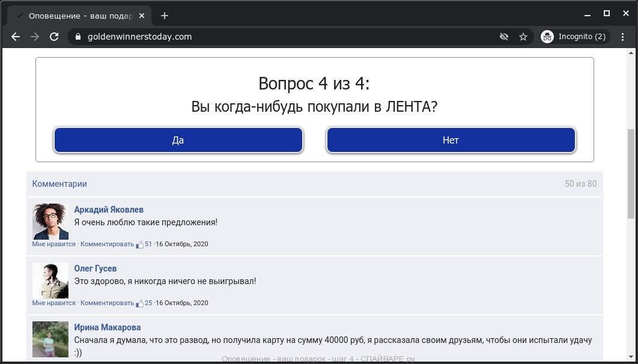Click the thumbs-up icon with 25 likes
638x364 pixels.
click(139, 303)
